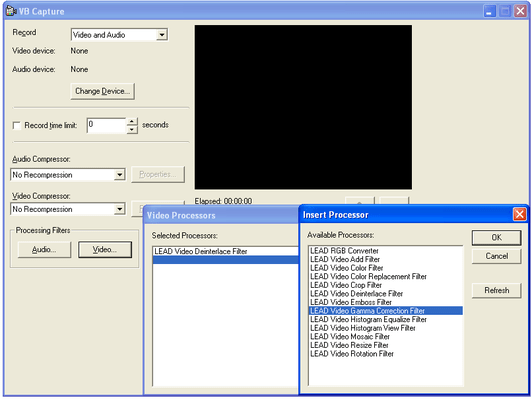
Task: Click the Change Device button
Action: pos(102,91)
